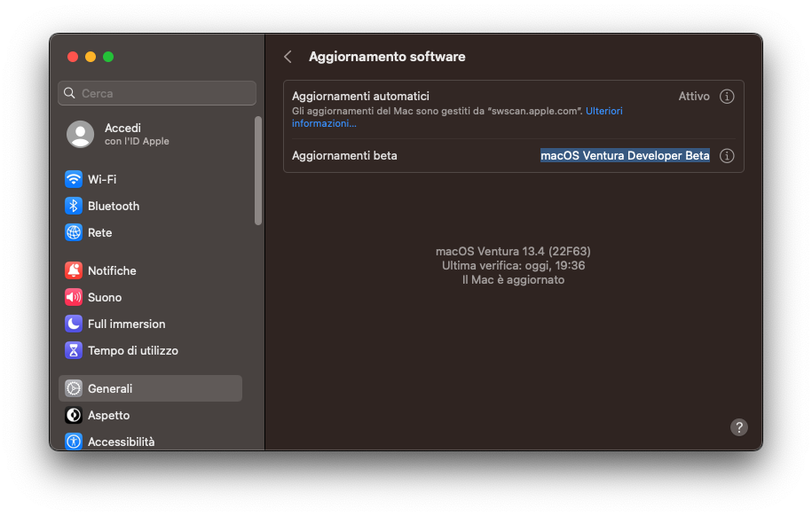This screenshot has height=516, width=812.
Task: Click Ultima verifica: oggi, 19:36 text
Action: tap(513, 265)
